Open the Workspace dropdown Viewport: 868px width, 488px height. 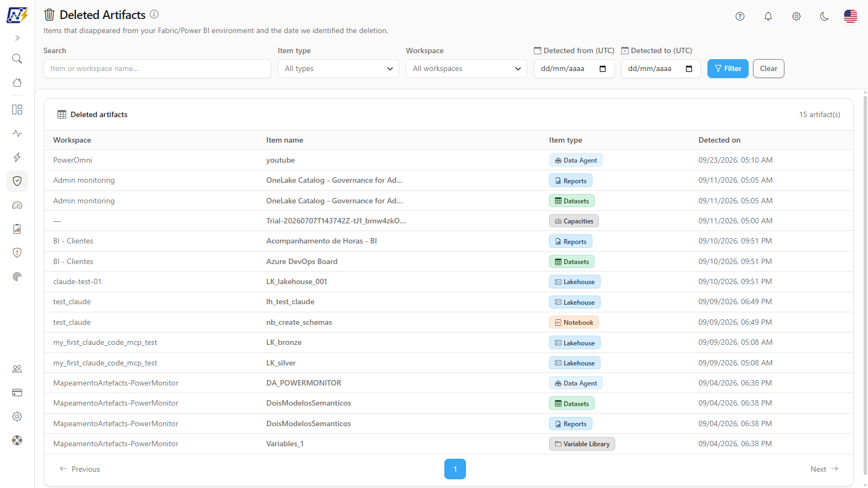(467, 68)
